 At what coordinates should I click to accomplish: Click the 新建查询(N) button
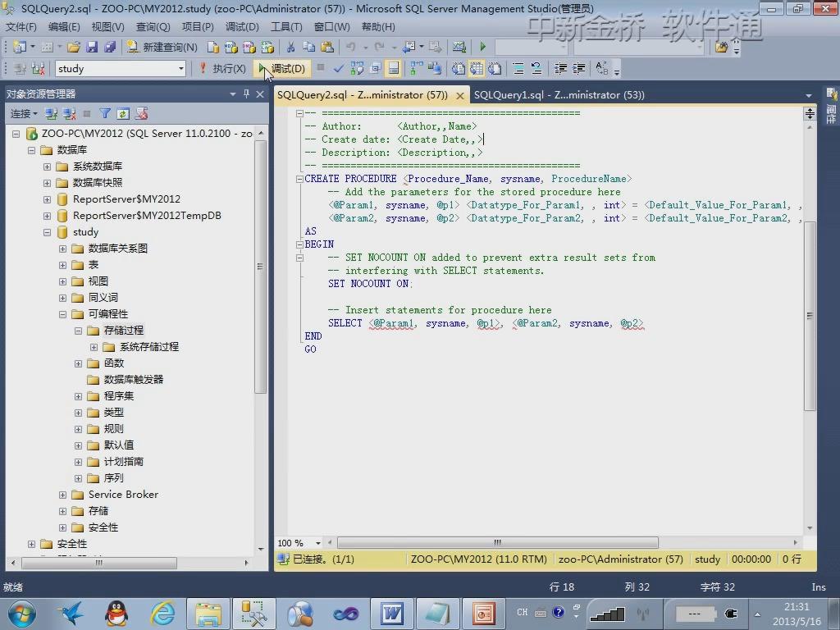[162, 47]
